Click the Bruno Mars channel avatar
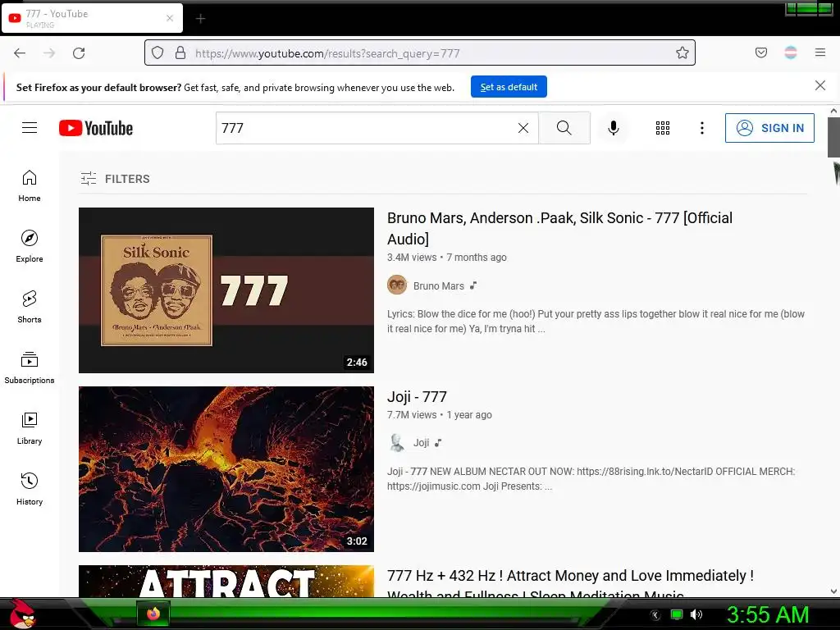The width and height of the screenshot is (840, 630). 397,285
